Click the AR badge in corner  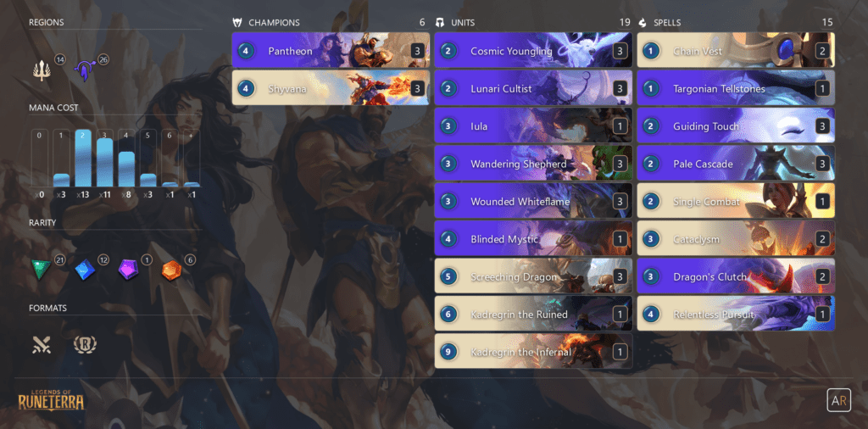tap(838, 400)
